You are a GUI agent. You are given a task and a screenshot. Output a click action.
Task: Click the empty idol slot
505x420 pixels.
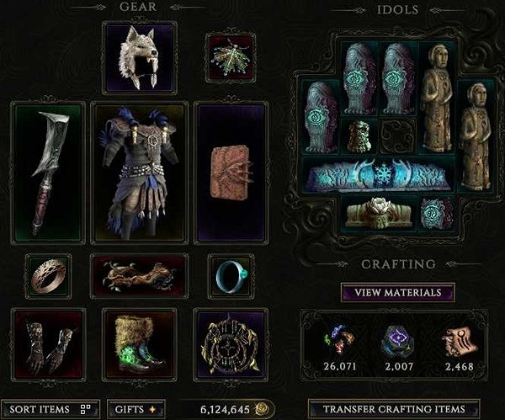click(398, 136)
